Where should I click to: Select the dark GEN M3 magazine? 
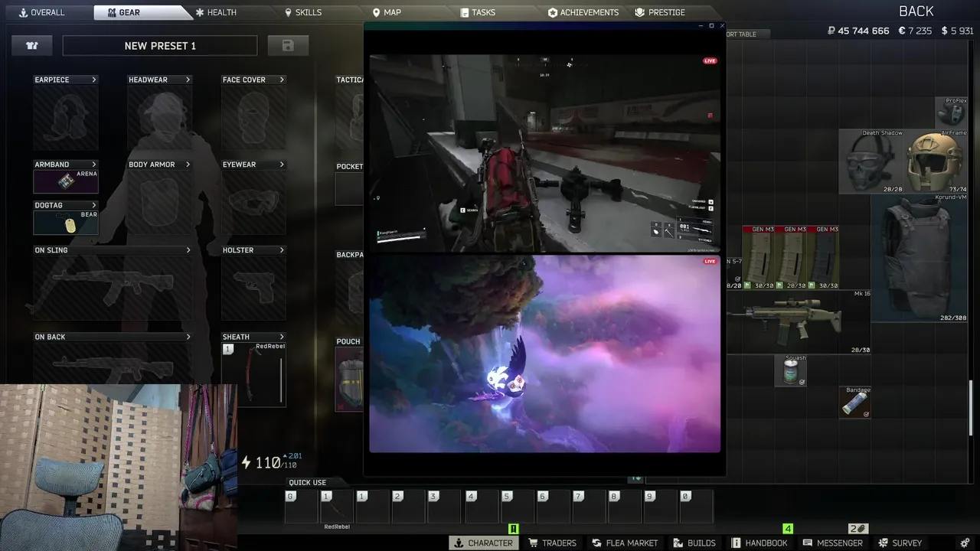point(823,258)
